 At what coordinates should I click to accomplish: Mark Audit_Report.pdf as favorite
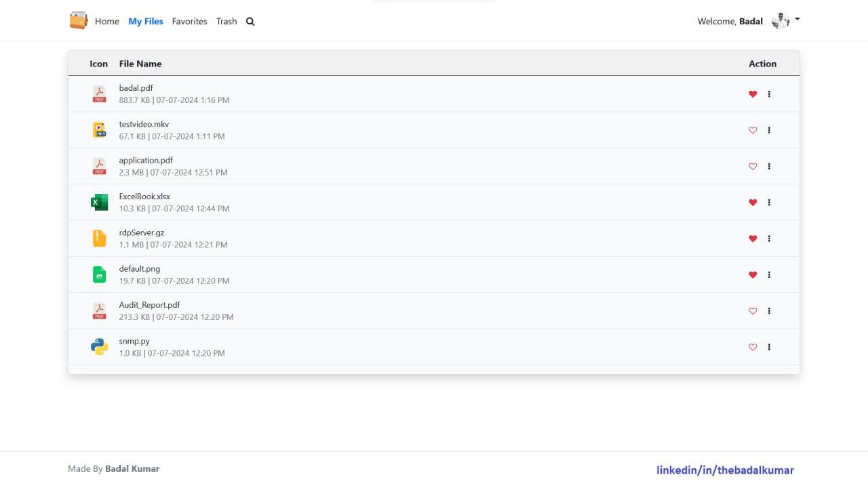[x=753, y=311]
